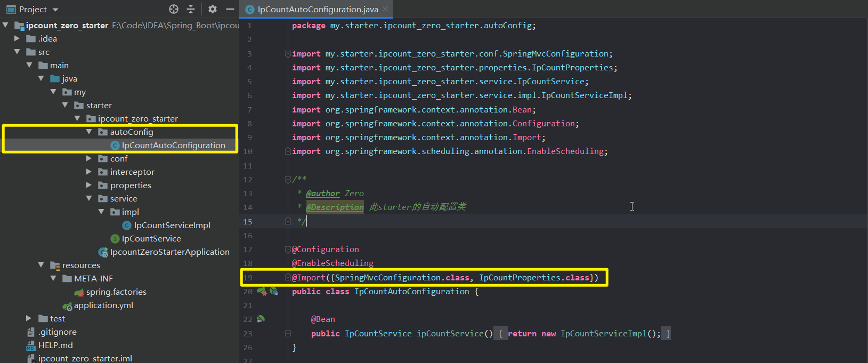Expand the folded ipCountService method at line 23
This screenshot has width=868, height=363.
point(288,334)
